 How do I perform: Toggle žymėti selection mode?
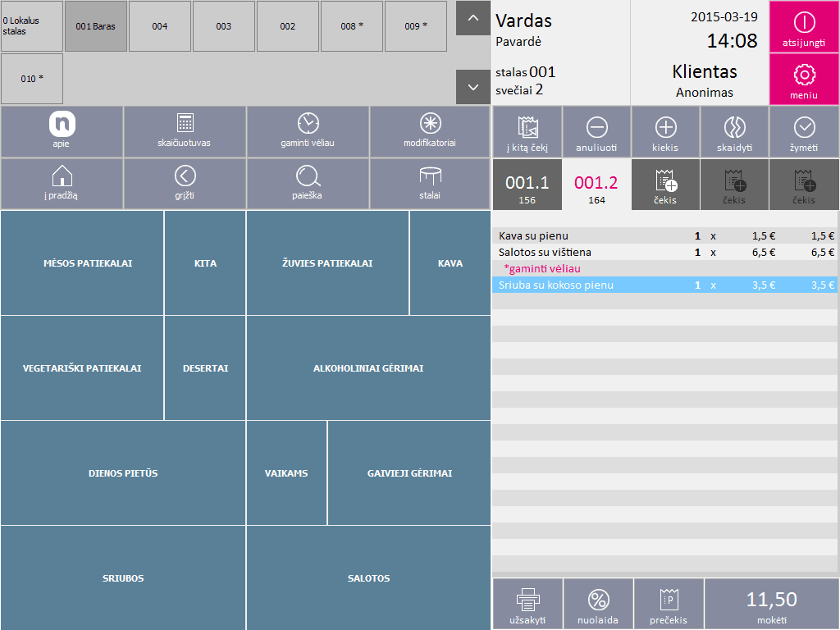804,133
